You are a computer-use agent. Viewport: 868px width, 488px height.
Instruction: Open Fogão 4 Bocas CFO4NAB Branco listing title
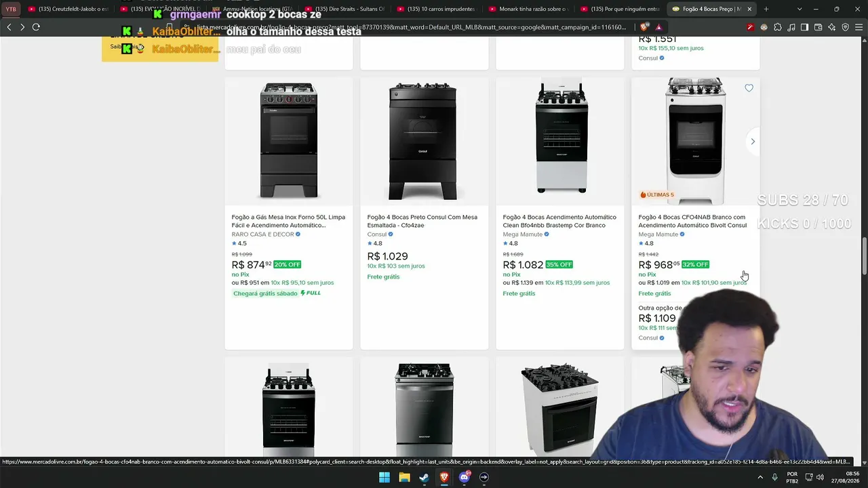[x=692, y=221]
